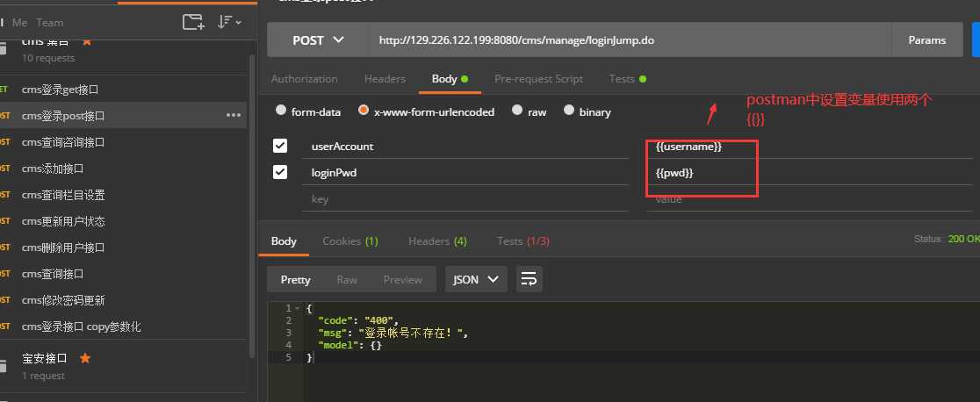Filter collections by the Me tab
The width and height of the screenshot is (980, 402).
[19, 23]
